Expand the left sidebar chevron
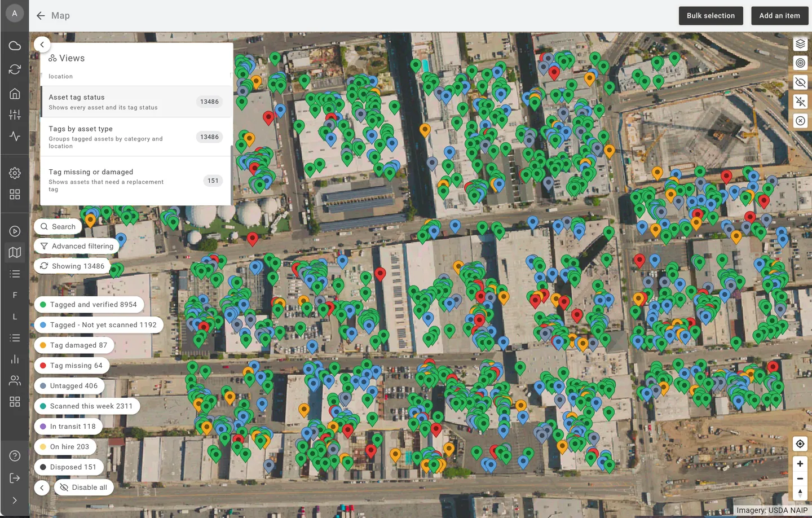The width and height of the screenshot is (812, 518). [15, 501]
